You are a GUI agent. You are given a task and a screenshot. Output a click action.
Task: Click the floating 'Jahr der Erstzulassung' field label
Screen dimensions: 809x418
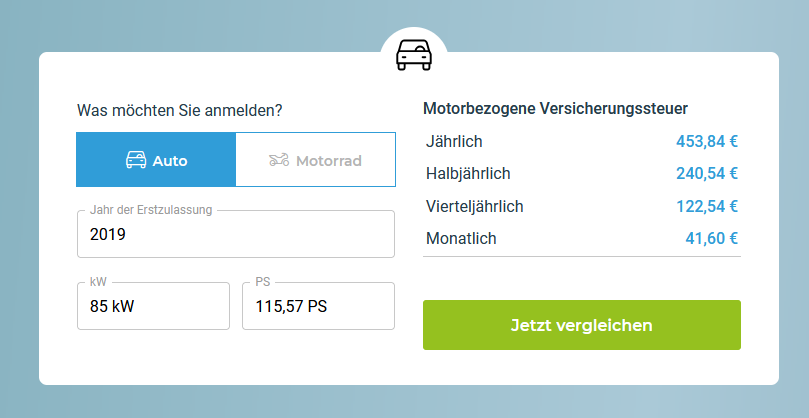click(151, 210)
